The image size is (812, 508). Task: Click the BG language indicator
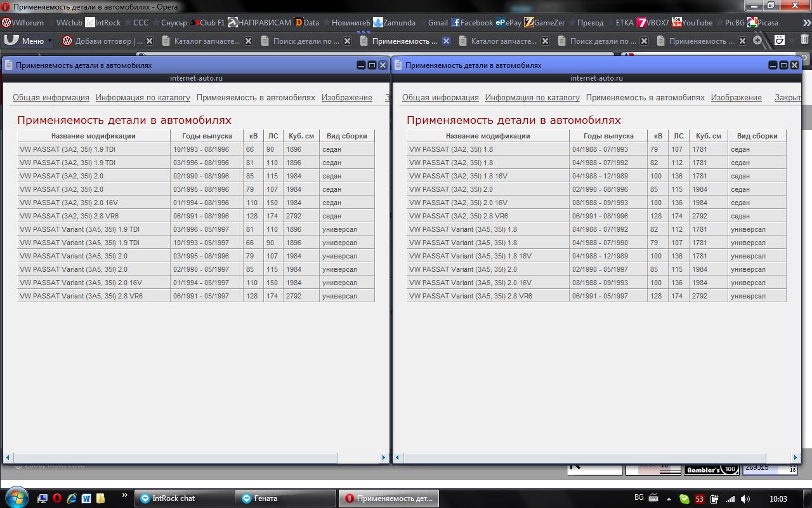(x=639, y=498)
